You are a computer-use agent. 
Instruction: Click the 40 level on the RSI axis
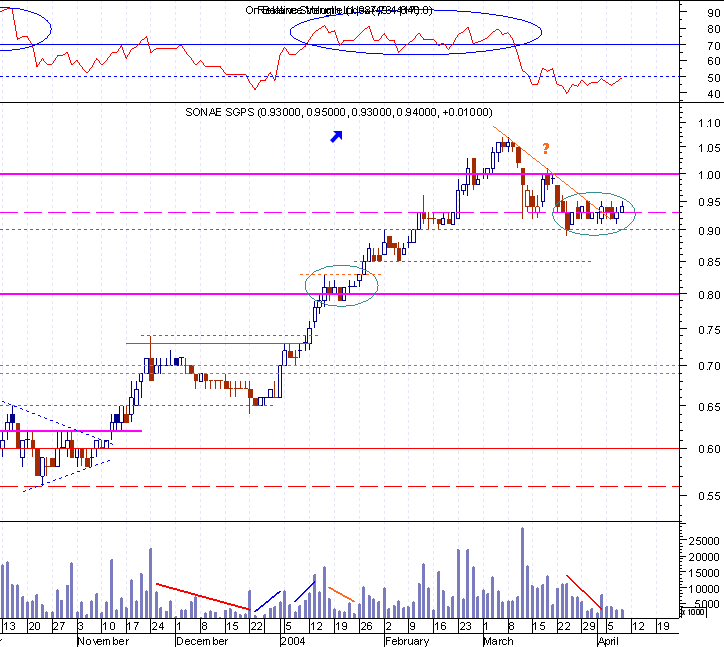713,94
